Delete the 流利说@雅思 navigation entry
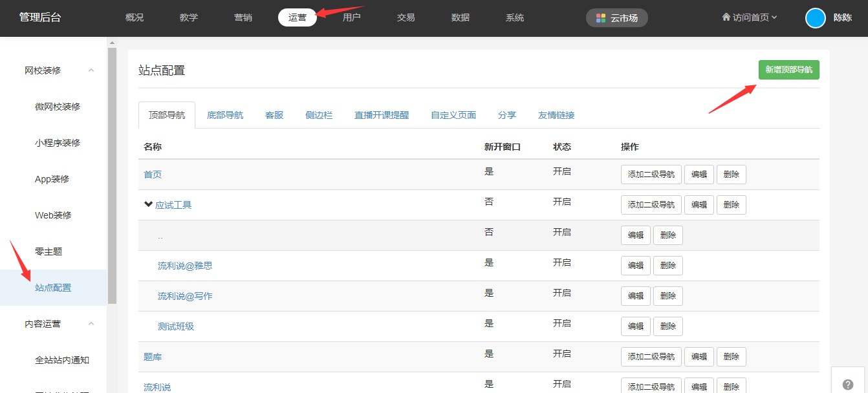The image size is (868, 393). tap(667, 266)
